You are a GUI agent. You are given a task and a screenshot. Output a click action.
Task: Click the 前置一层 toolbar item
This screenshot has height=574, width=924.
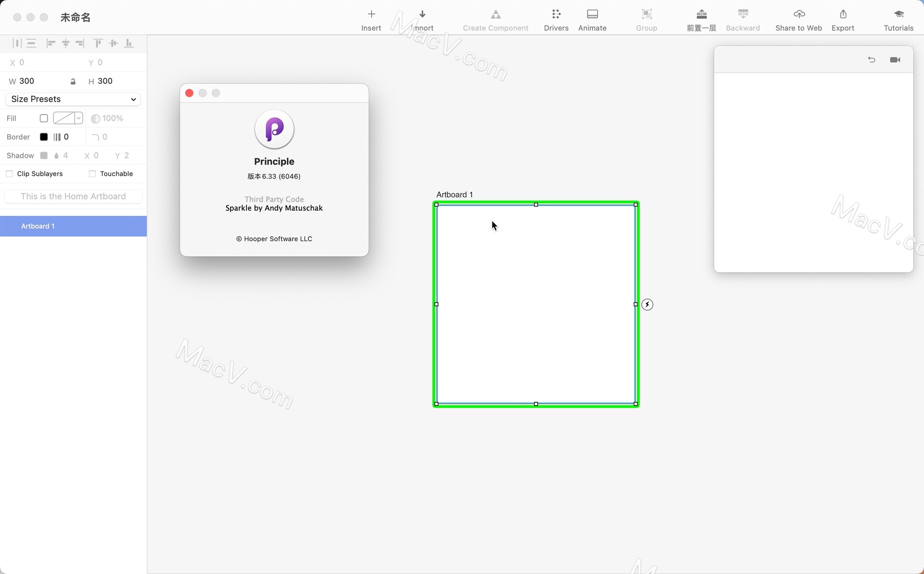[x=701, y=19]
